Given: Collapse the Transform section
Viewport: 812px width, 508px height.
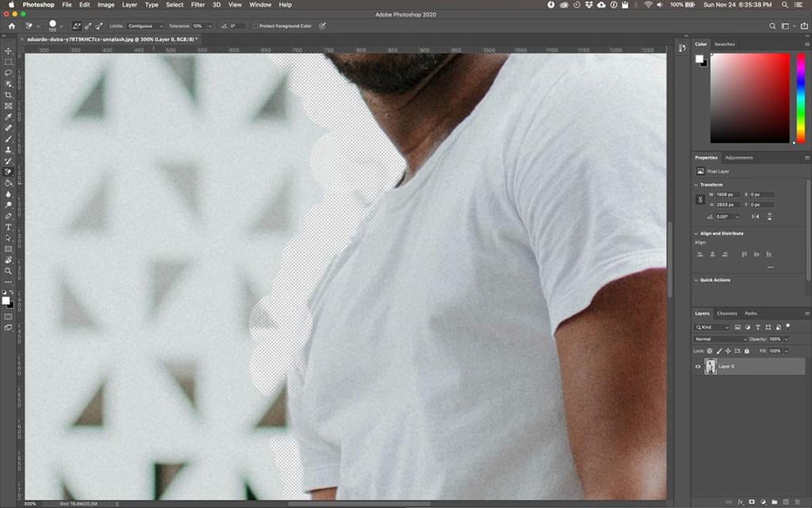Looking at the screenshot, I should pos(697,185).
